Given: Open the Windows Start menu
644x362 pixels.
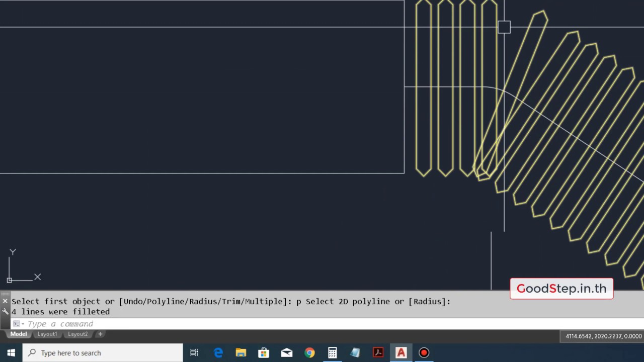Looking at the screenshot, I should pos(11,353).
